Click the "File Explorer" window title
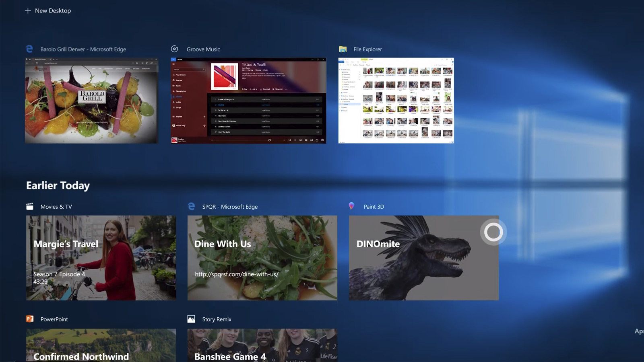644x362 pixels. point(368,49)
